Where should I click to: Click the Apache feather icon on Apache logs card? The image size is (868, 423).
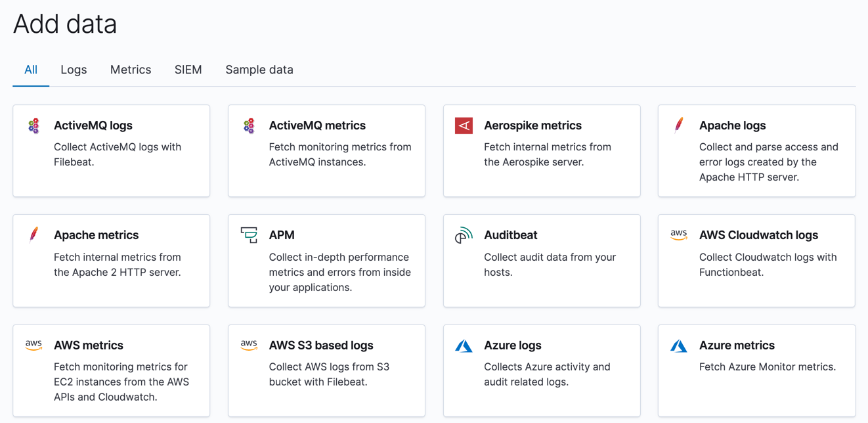click(679, 125)
